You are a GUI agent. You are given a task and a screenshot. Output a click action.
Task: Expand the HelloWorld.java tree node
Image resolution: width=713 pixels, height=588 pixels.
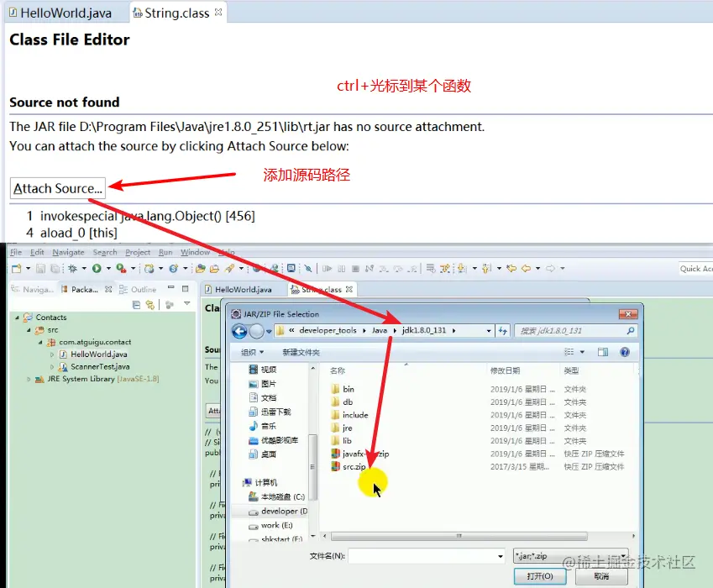coord(52,354)
